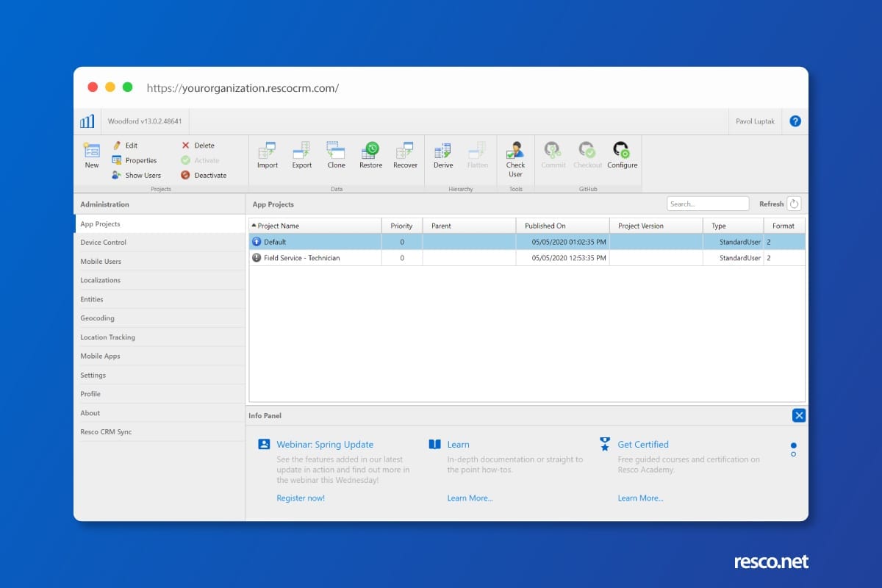Open Entities section
Viewport: 882px width, 588px height.
pos(159,299)
